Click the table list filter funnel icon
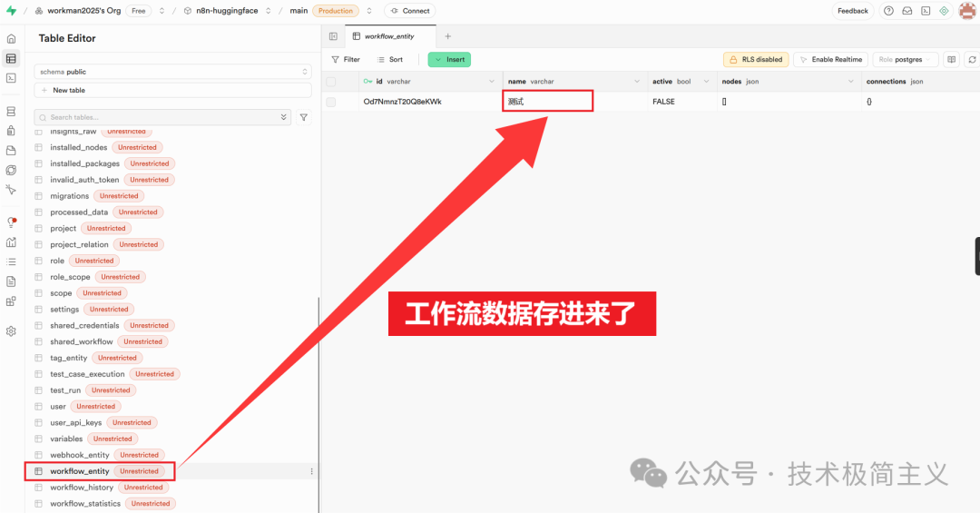Screen dimensions: 980x513 tap(304, 117)
